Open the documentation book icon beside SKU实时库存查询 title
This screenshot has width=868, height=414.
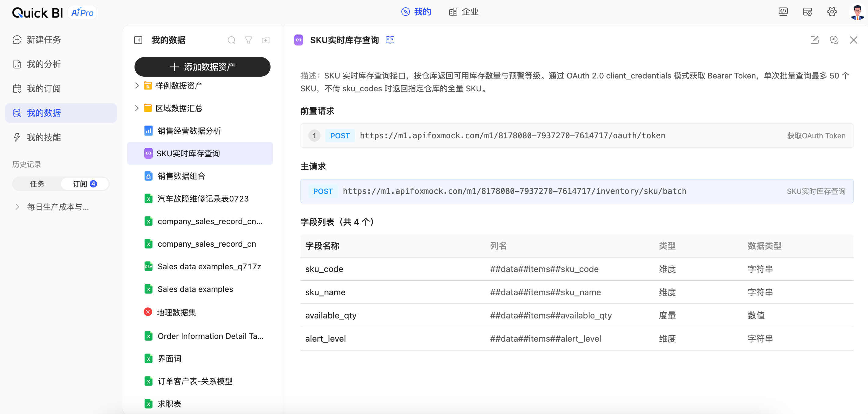coord(390,40)
